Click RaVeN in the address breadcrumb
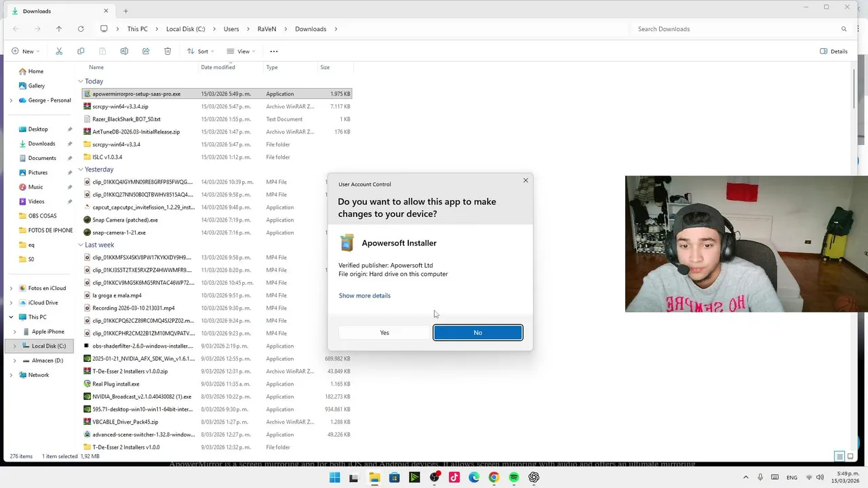The width and height of the screenshot is (868, 488). 267,29
